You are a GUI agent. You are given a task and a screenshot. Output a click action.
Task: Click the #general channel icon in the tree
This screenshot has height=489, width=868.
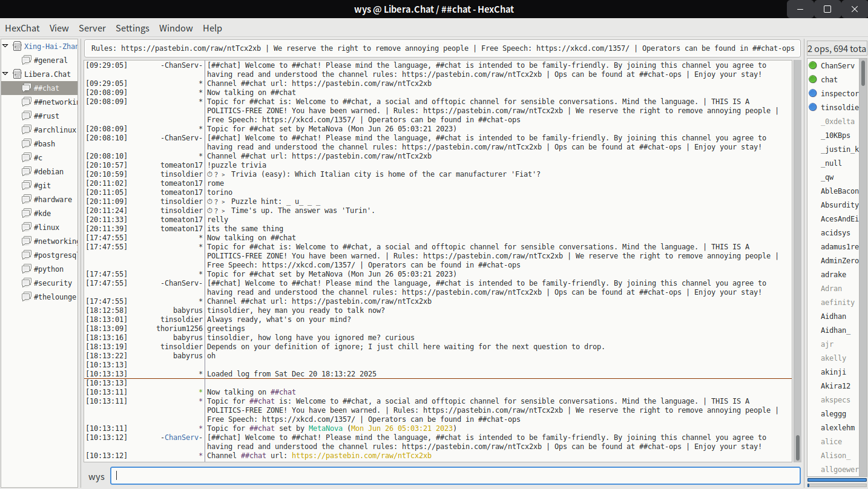point(27,60)
